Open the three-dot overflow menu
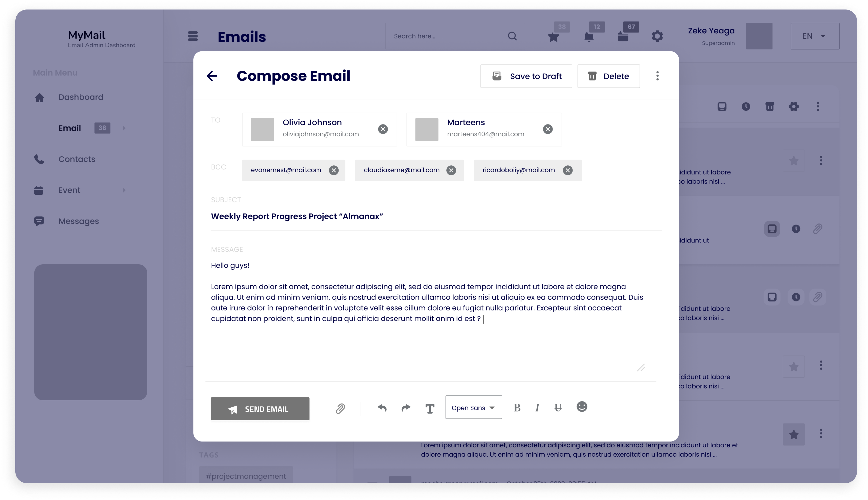The height and width of the screenshot is (500, 868). point(657,76)
